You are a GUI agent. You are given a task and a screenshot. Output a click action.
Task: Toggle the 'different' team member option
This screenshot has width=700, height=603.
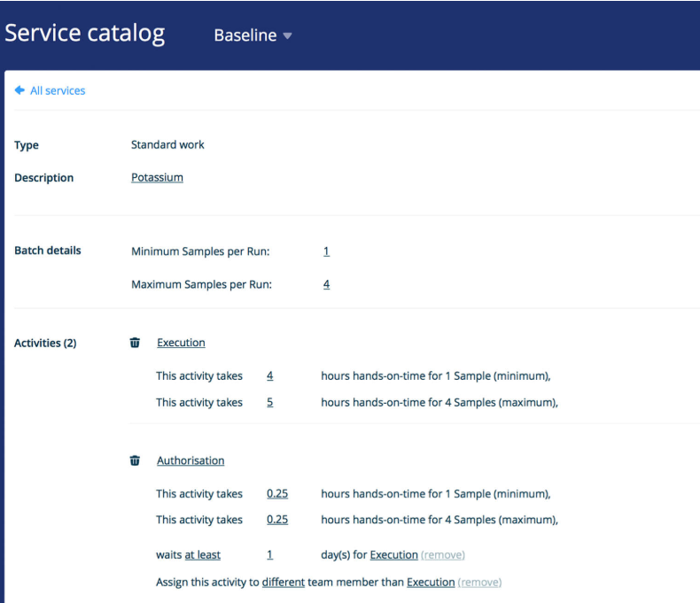pos(284,583)
